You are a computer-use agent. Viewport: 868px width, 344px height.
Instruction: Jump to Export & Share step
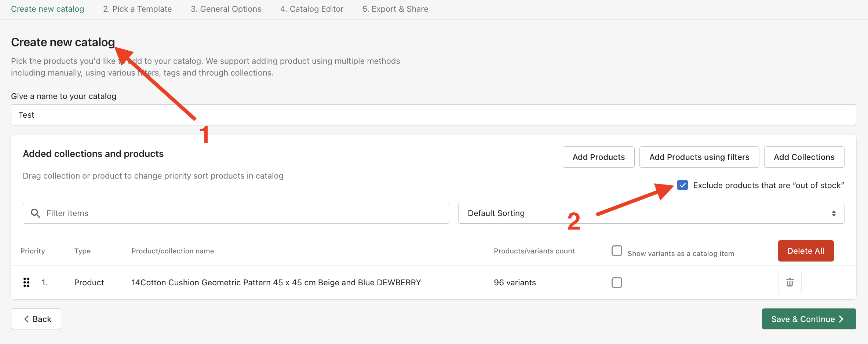click(x=395, y=9)
